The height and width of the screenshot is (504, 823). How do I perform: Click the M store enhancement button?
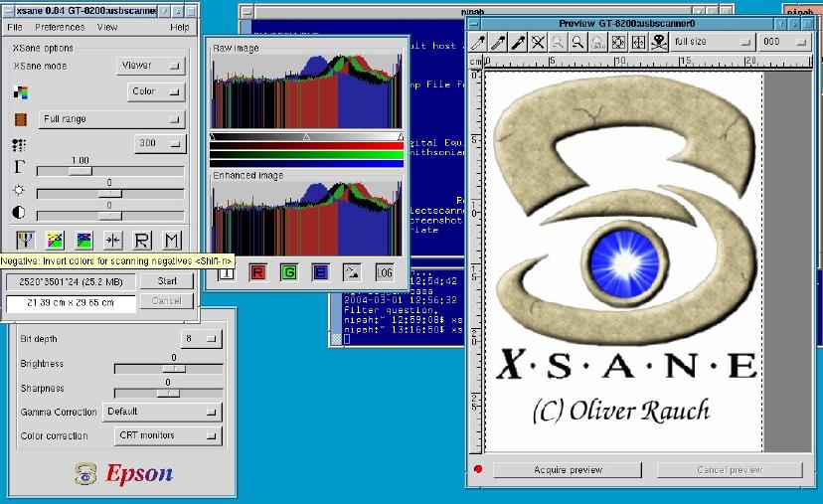pos(171,240)
